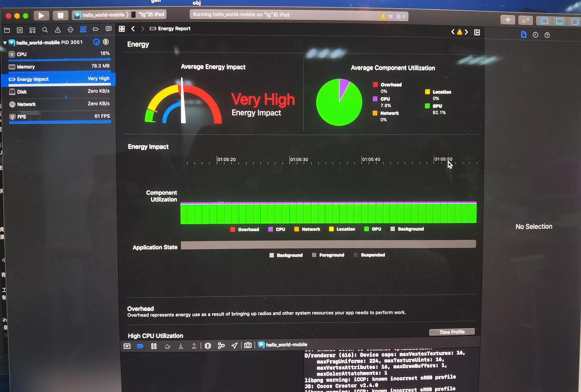Collapse the hello_world-mobile process disclosure triangle
This screenshot has width=581, height=392.
tap(5, 43)
